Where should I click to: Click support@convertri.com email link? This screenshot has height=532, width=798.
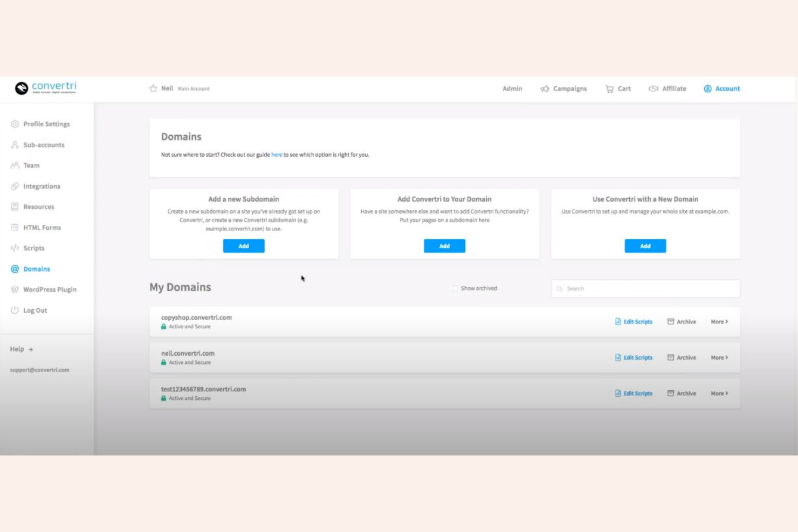(40, 370)
